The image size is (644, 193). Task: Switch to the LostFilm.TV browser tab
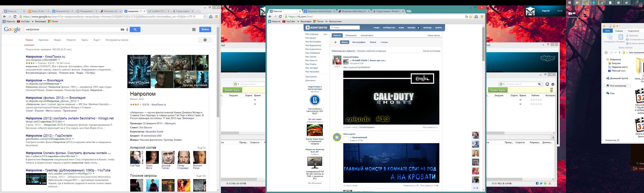(157, 11)
